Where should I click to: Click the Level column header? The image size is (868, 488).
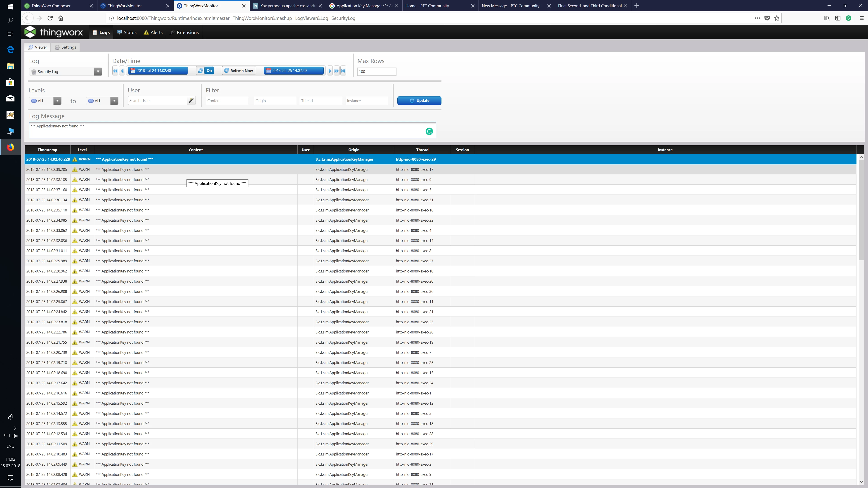tap(82, 150)
